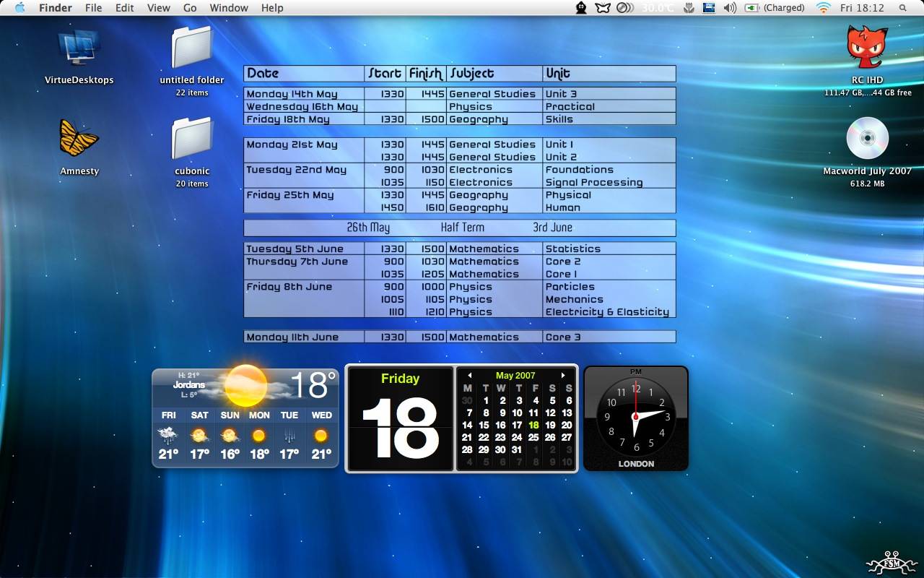Click the 18° current temperature
The height and width of the screenshot is (578, 924).
point(313,386)
